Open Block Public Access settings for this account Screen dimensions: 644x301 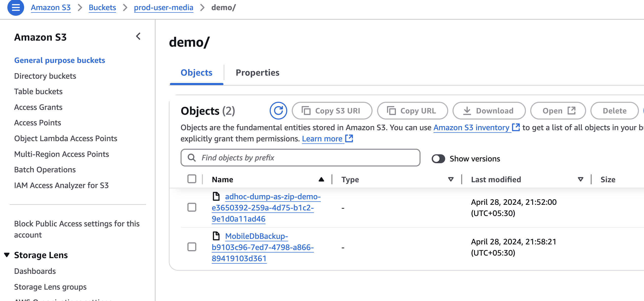pos(77,229)
